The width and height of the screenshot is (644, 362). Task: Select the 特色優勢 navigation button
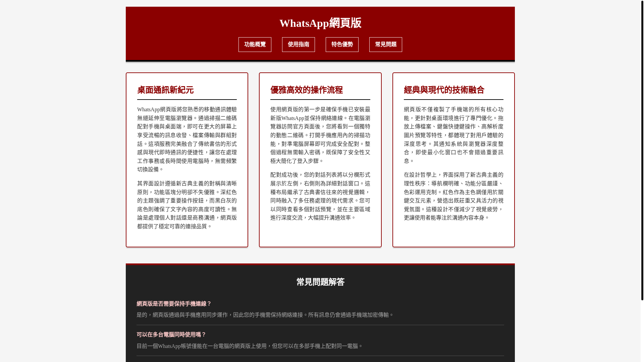pyautogui.click(x=342, y=45)
